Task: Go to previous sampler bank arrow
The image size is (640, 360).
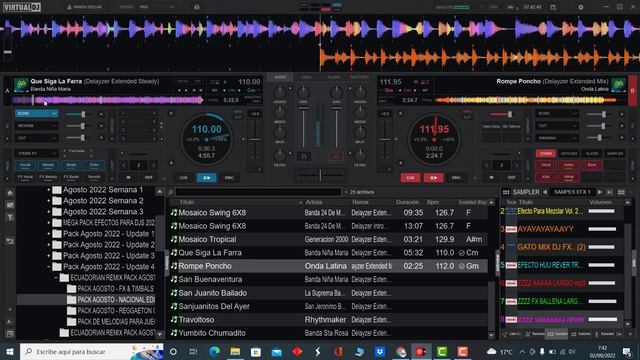Action: pyautogui.click(x=545, y=192)
